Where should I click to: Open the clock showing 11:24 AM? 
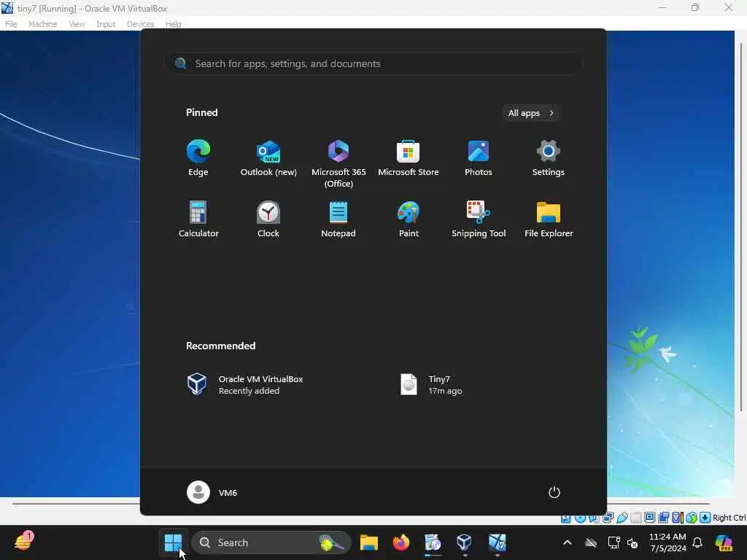[x=667, y=542]
